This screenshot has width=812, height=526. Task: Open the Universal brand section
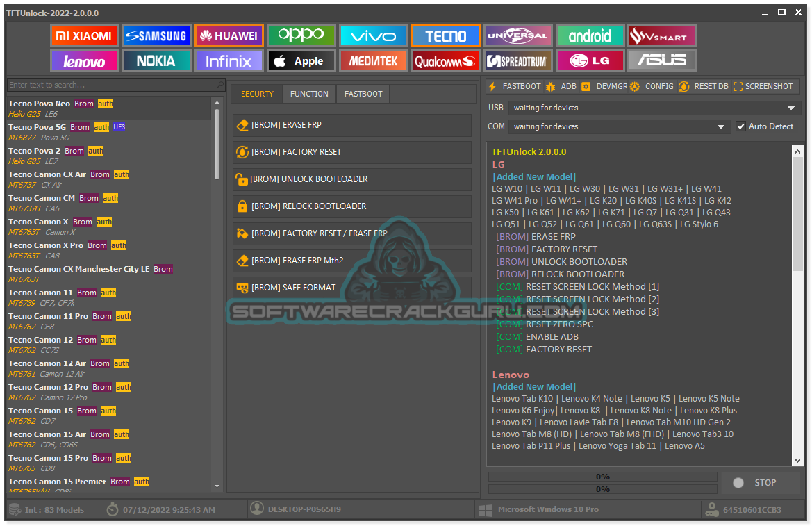518,35
